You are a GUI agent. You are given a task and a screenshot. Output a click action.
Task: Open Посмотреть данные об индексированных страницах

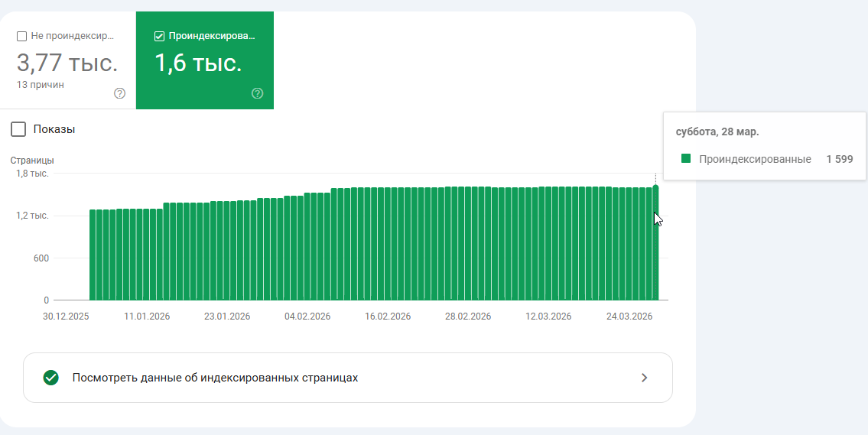point(348,378)
